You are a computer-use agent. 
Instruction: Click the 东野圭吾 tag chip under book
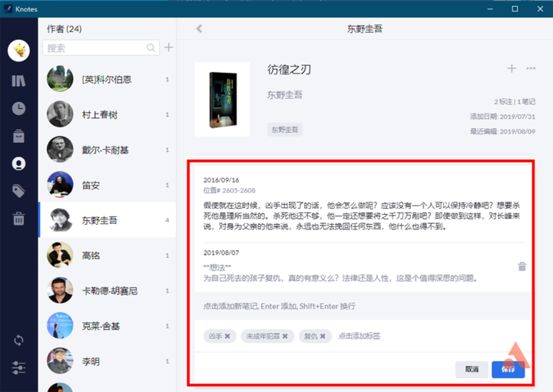click(285, 130)
